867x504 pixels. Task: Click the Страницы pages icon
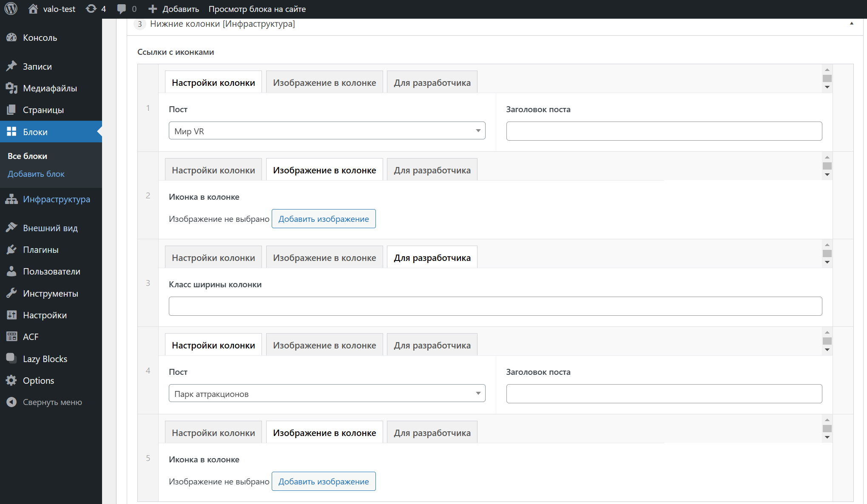(11, 110)
